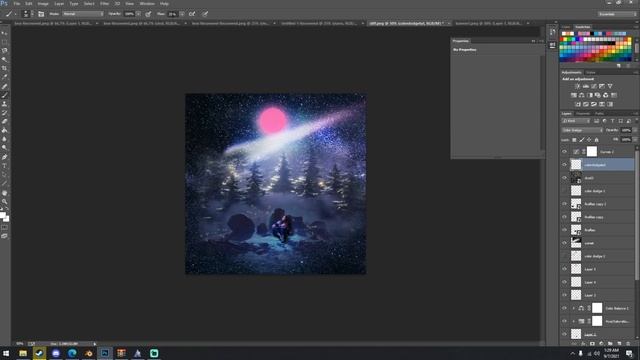The width and height of the screenshot is (640, 360).
Task: Open the Flow slider arrow
Action: 182,14
